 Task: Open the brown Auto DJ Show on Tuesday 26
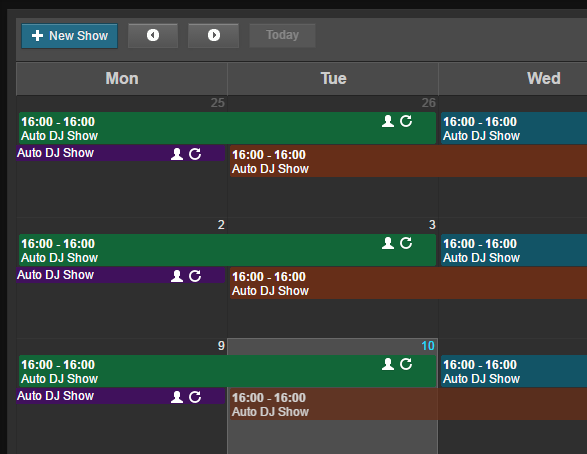(x=408, y=161)
